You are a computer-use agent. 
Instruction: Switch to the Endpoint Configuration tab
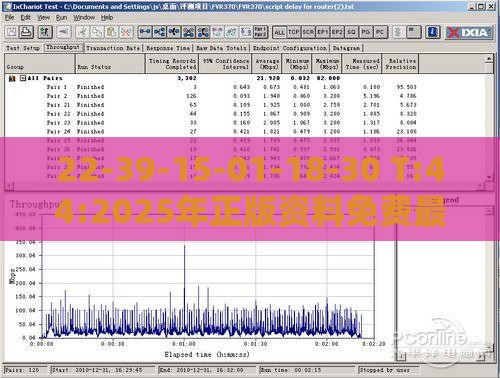tap(290, 48)
